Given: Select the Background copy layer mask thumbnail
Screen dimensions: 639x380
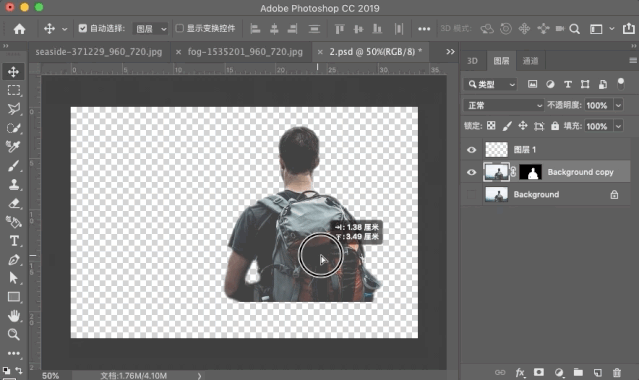Looking at the screenshot, I should 531,172.
